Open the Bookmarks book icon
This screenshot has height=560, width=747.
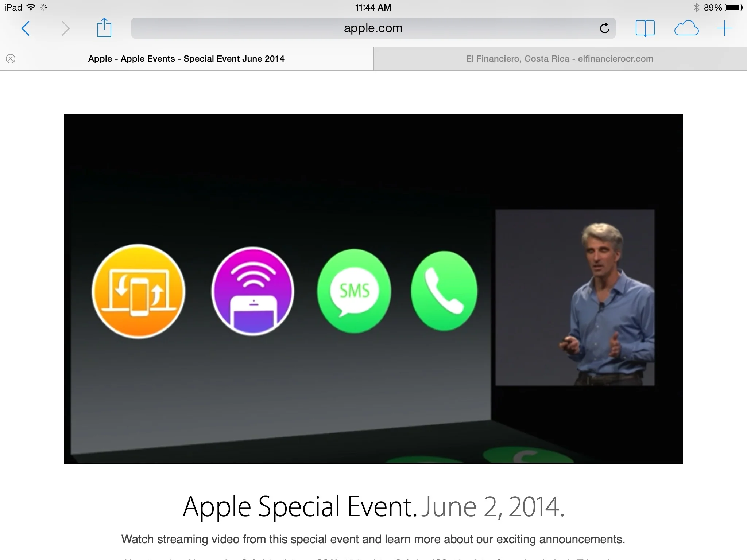point(645,28)
